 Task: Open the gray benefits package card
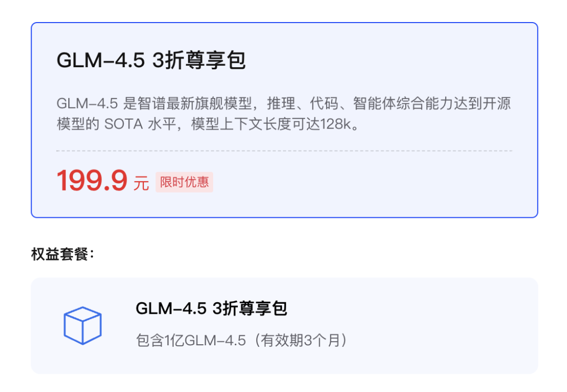point(284,325)
